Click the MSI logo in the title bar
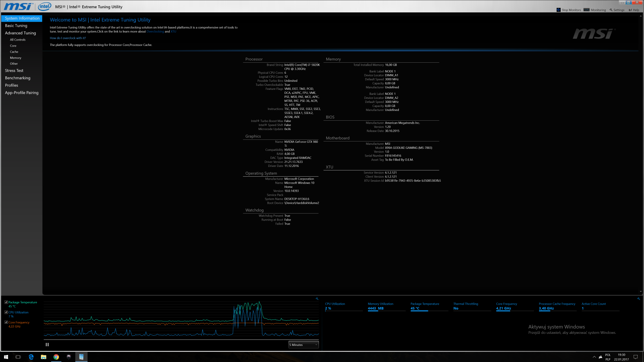Screen dimensions: 644x362 tap(18, 6)
